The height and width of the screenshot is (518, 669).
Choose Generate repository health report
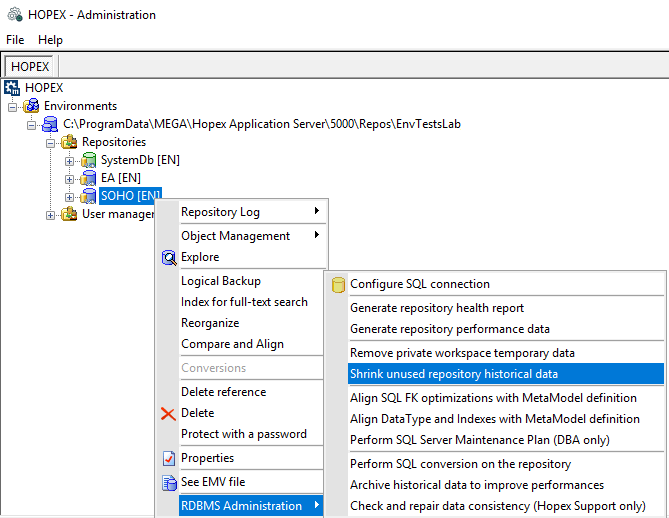[x=437, y=308]
